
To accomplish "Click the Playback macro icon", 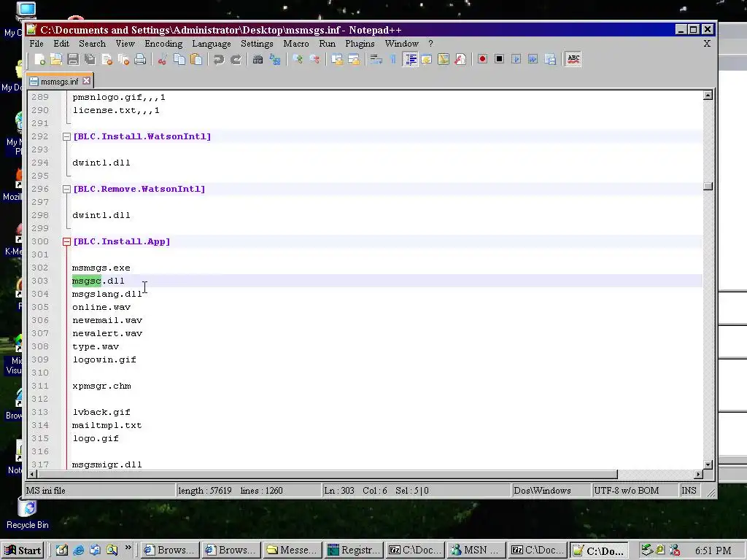I will click(x=516, y=60).
